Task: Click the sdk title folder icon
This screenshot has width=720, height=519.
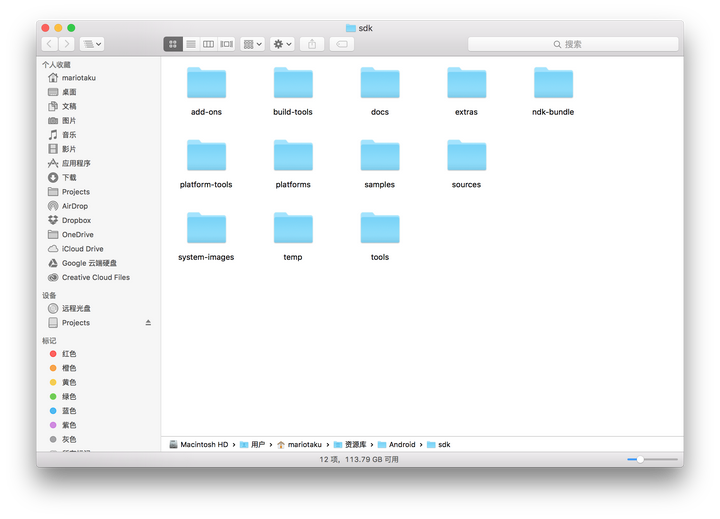Action: pos(351,28)
